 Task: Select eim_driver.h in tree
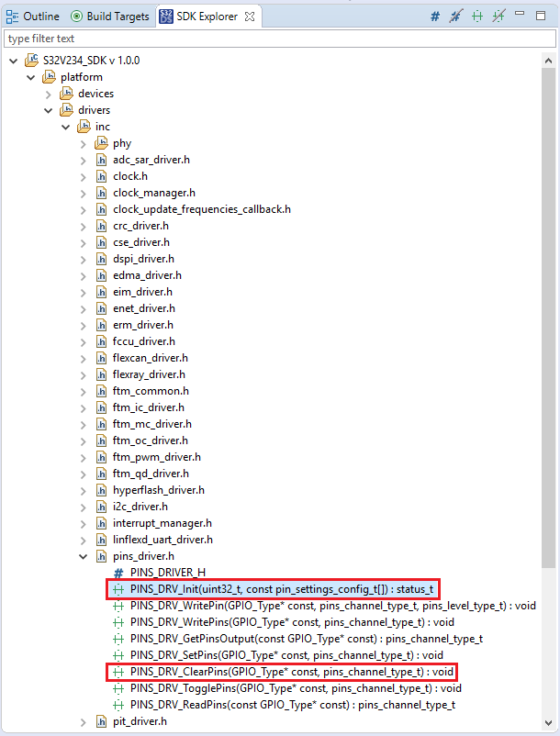[x=142, y=292]
